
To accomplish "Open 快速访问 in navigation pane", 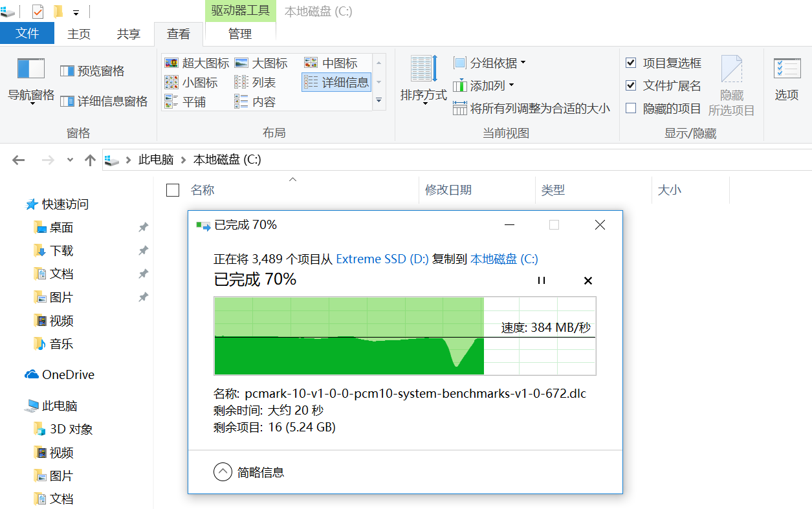I will [x=57, y=204].
